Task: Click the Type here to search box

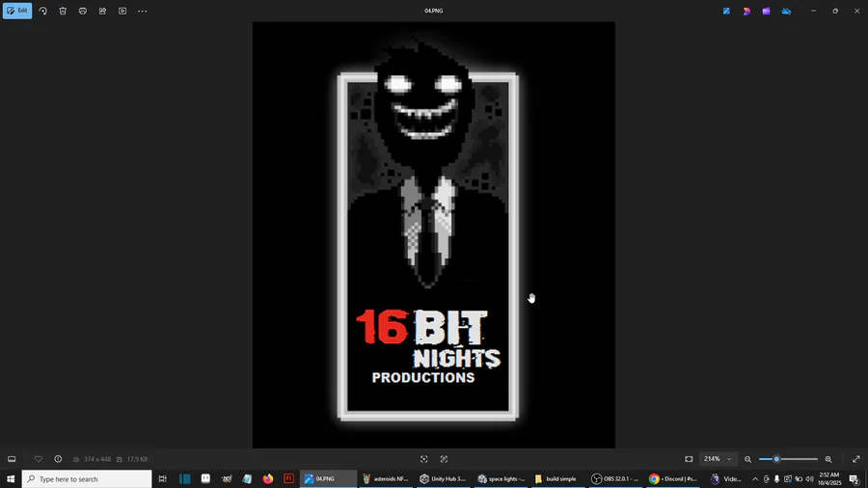Action: coord(87,479)
